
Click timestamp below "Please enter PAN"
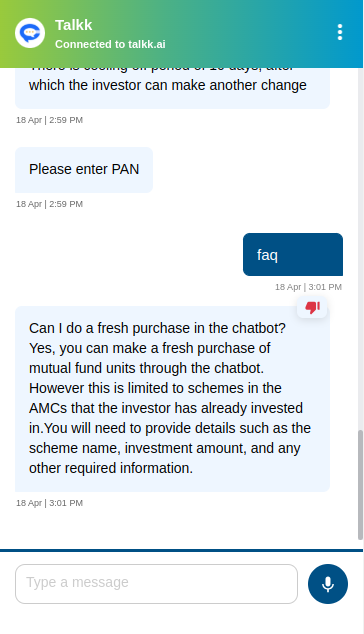pyautogui.click(x=49, y=204)
